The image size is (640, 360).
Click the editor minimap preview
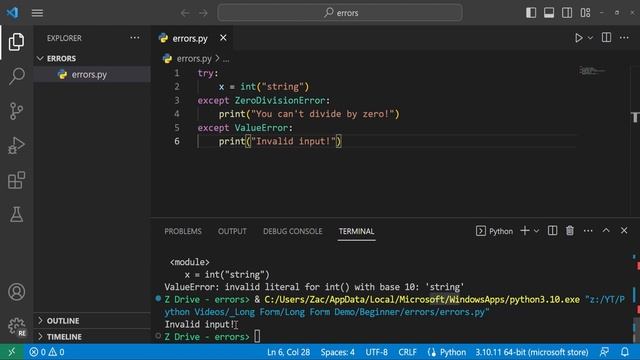click(592, 71)
